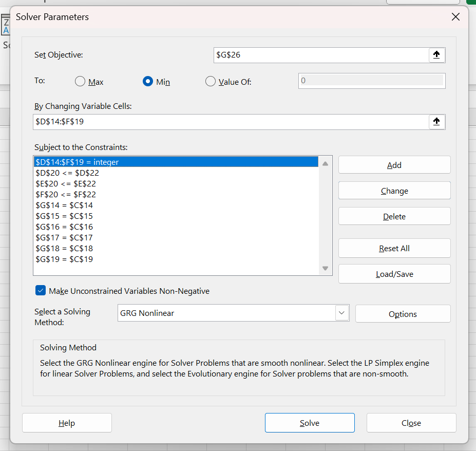This screenshot has width=476, height=451.
Task: Click the Solve button
Action: [310, 423]
